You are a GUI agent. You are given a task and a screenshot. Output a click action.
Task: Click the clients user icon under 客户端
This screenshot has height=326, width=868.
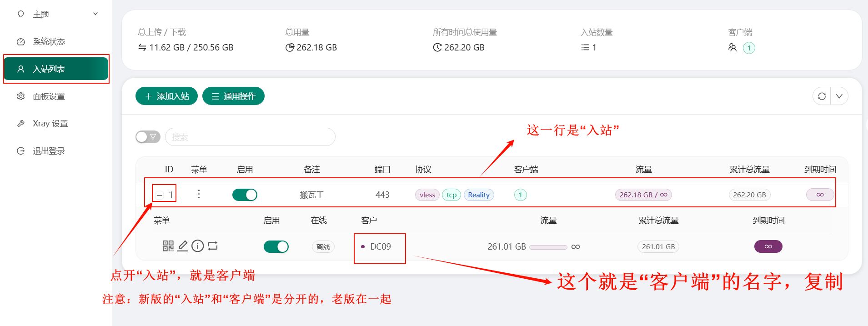[x=732, y=47]
